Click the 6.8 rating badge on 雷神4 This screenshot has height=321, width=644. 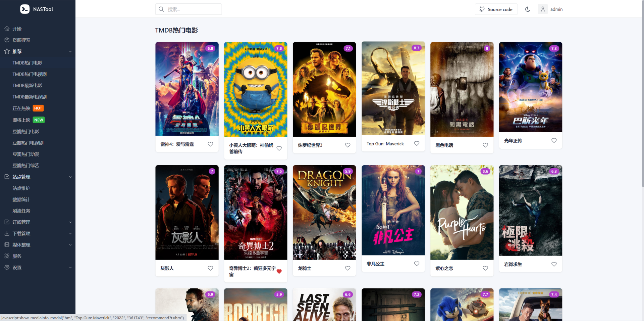[x=210, y=48]
